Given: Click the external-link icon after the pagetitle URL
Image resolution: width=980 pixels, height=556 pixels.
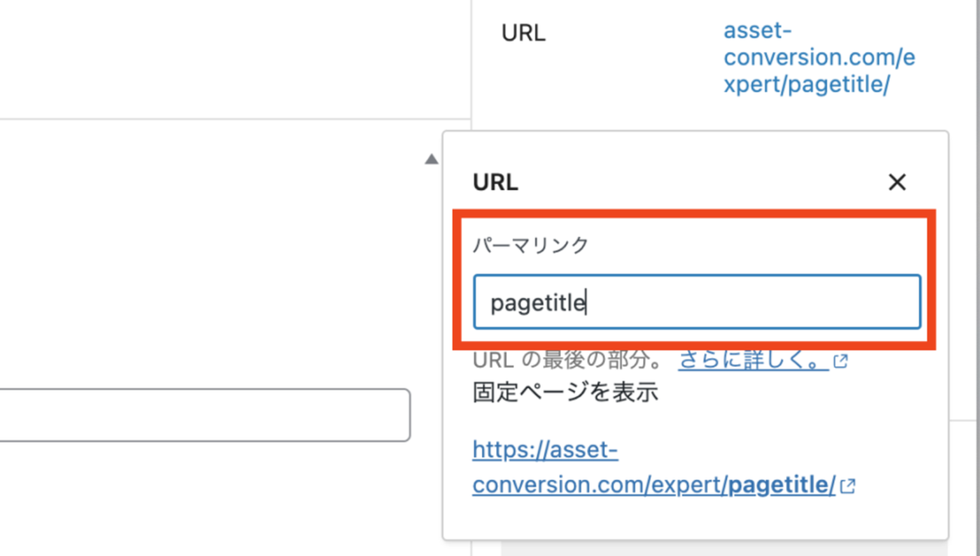Looking at the screenshot, I should [848, 486].
